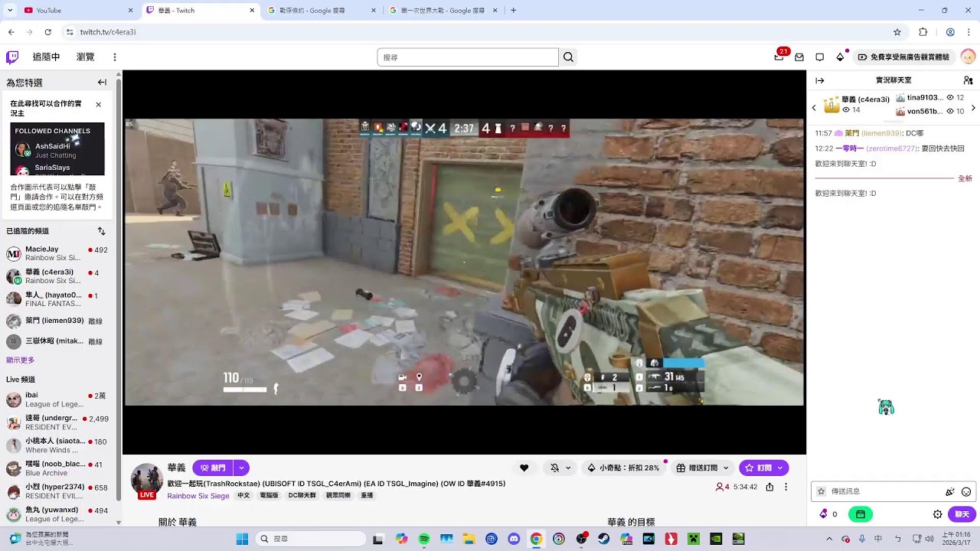Sort the followed channels list
Image resolution: width=980 pixels, height=551 pixels.
point(101,231)
